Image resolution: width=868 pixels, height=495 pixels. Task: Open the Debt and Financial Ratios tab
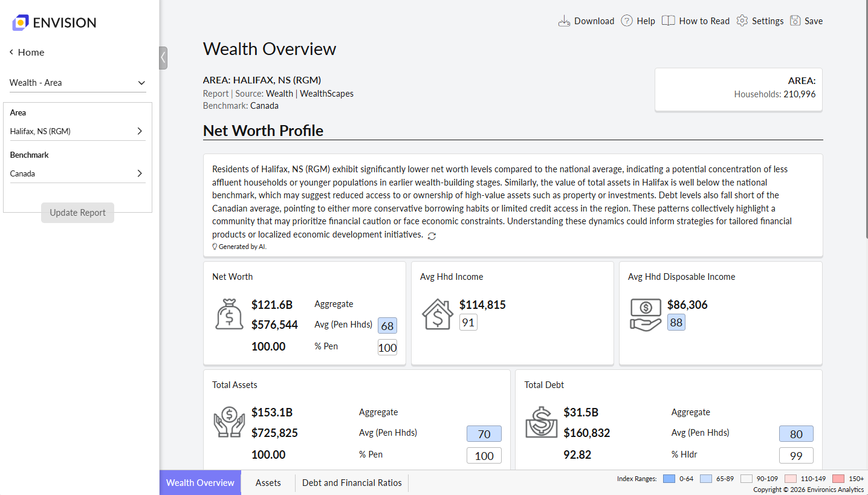[x=352, y=483]
